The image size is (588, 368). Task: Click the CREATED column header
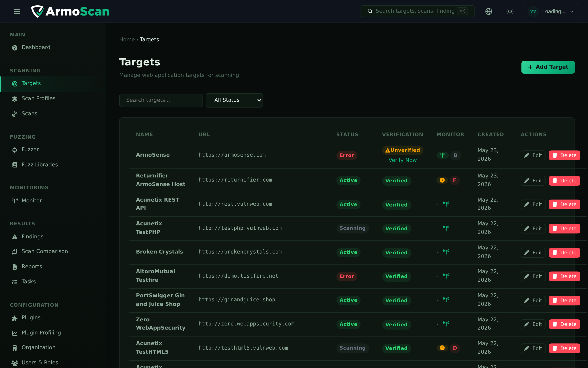(x=491, y=135)
